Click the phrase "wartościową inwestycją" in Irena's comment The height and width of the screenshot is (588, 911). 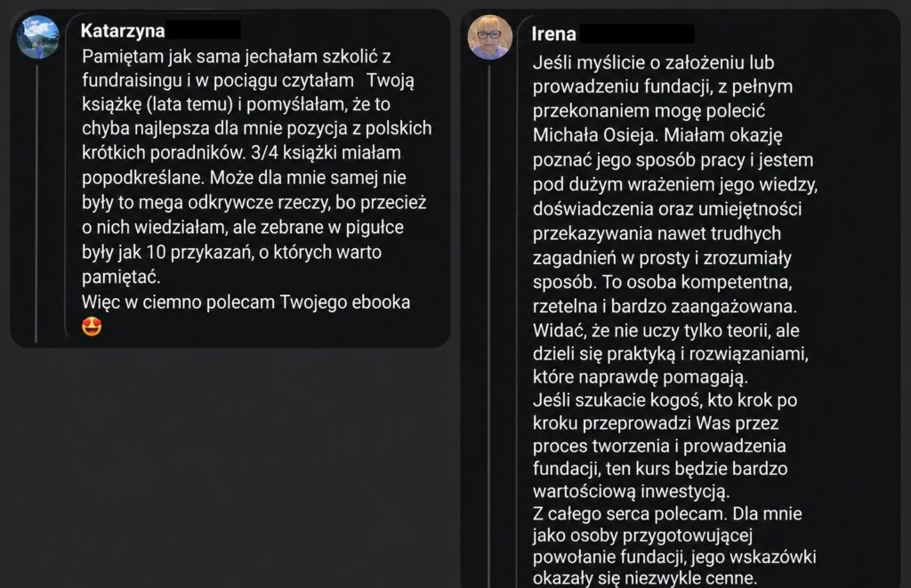[630, 492]
